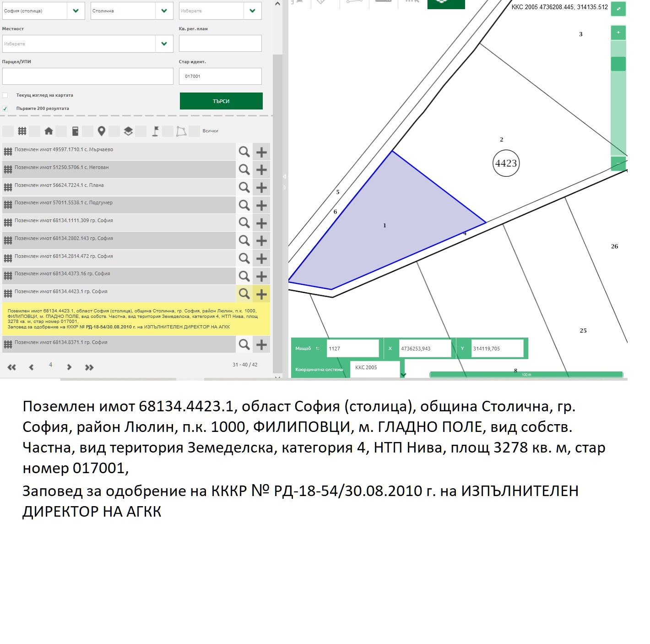Click magnifier for parcel 49597.1710.1 Мърчаево
The width and height of the screenshot is (650, 644).
pos(244,152)
